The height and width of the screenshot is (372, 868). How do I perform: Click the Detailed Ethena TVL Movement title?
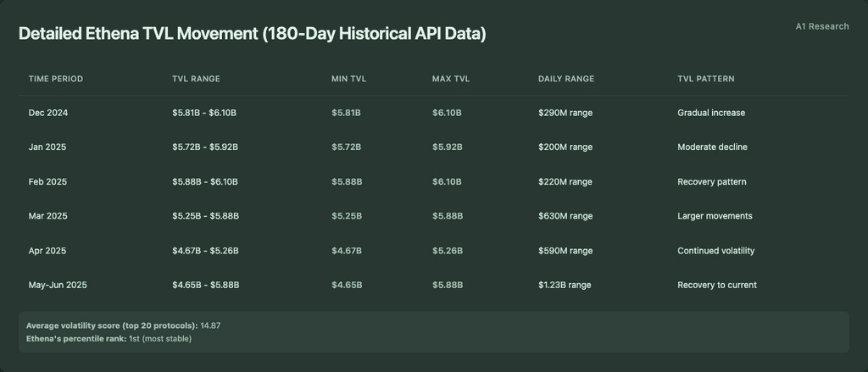[x=253, y=33]
